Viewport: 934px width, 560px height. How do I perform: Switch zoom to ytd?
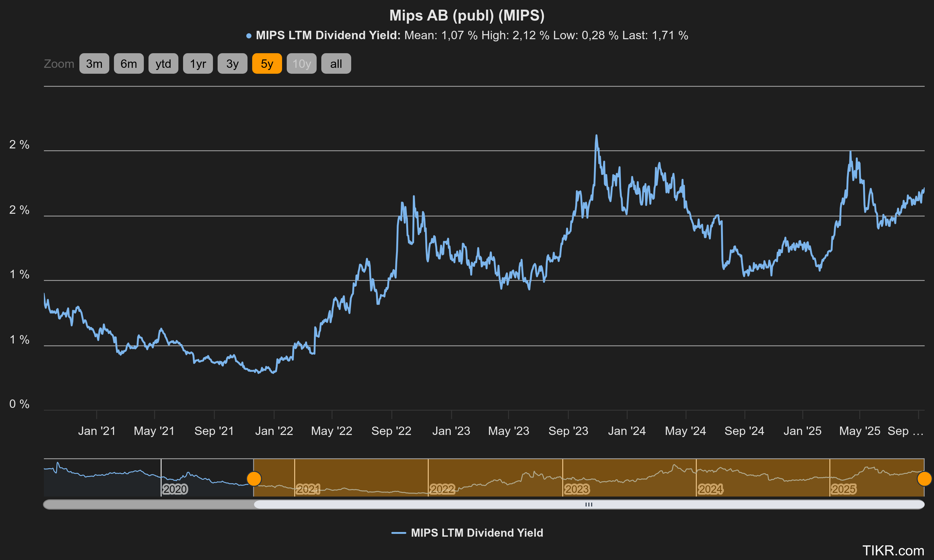click(163, 63)
